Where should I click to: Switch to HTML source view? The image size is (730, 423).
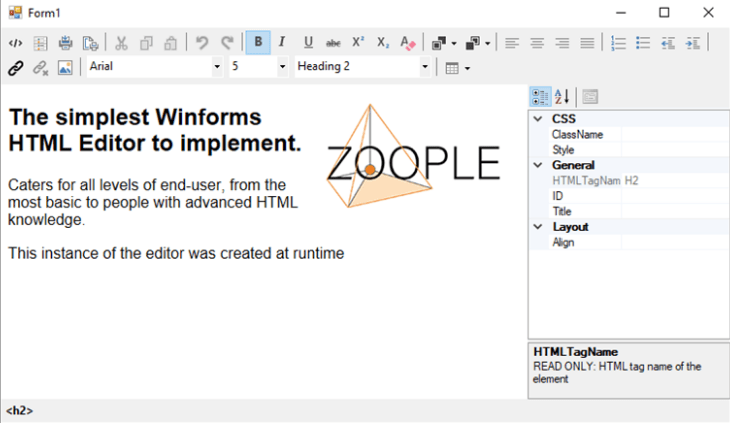15,43
